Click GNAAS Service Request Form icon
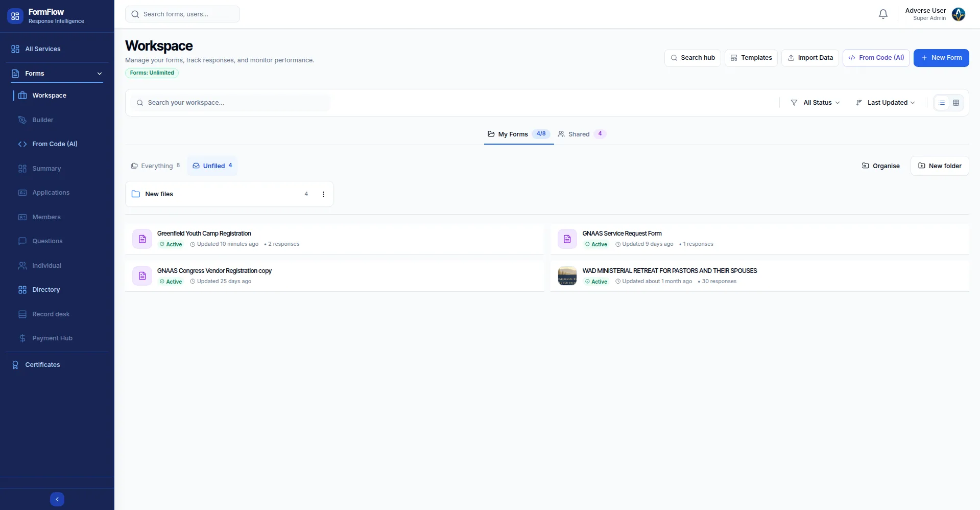This screenshot has height=510, width=980. point(567,239)
